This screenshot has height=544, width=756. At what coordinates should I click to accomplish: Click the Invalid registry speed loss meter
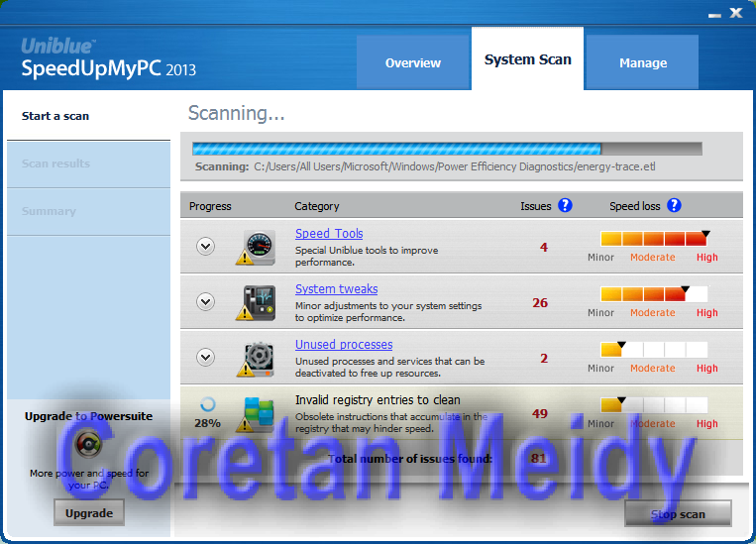click(654, 404)
